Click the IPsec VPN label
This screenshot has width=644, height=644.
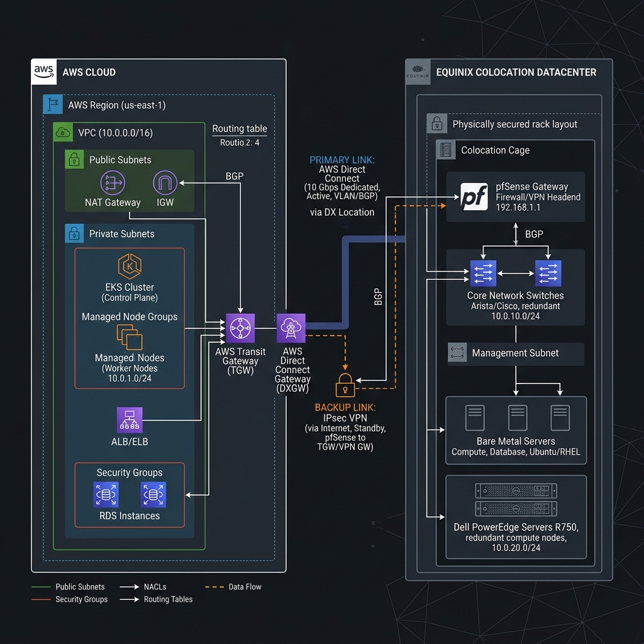click(345, 418)
